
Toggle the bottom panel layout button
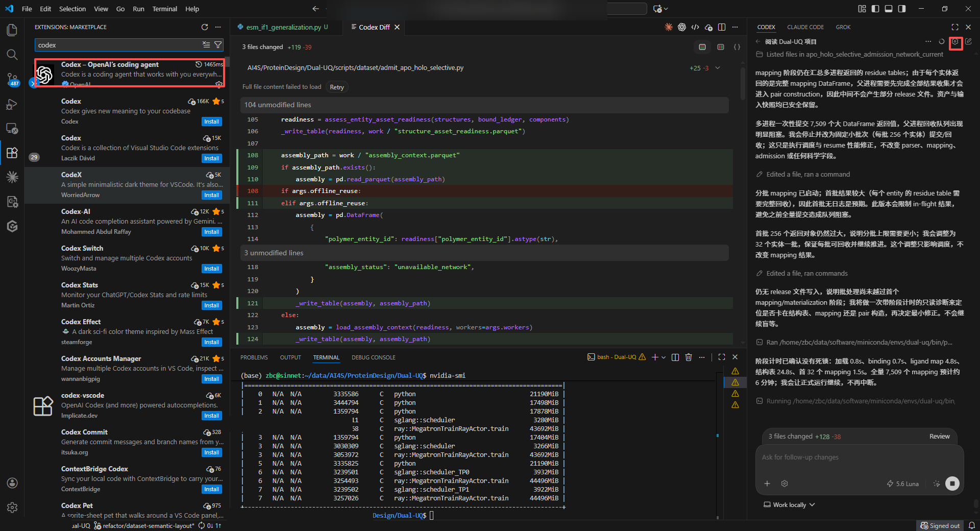[x=889, y=9]
